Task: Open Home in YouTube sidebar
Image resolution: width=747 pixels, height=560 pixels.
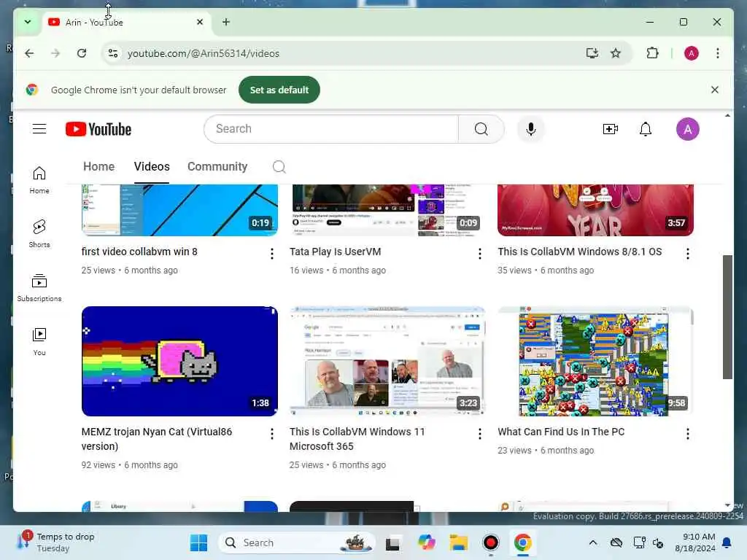Action: click(39, 180)
